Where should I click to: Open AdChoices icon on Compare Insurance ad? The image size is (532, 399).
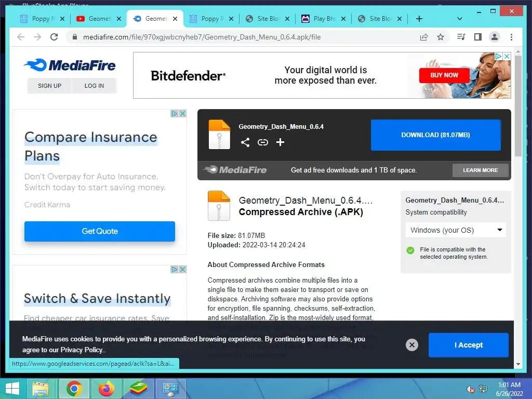click(174, 113)
